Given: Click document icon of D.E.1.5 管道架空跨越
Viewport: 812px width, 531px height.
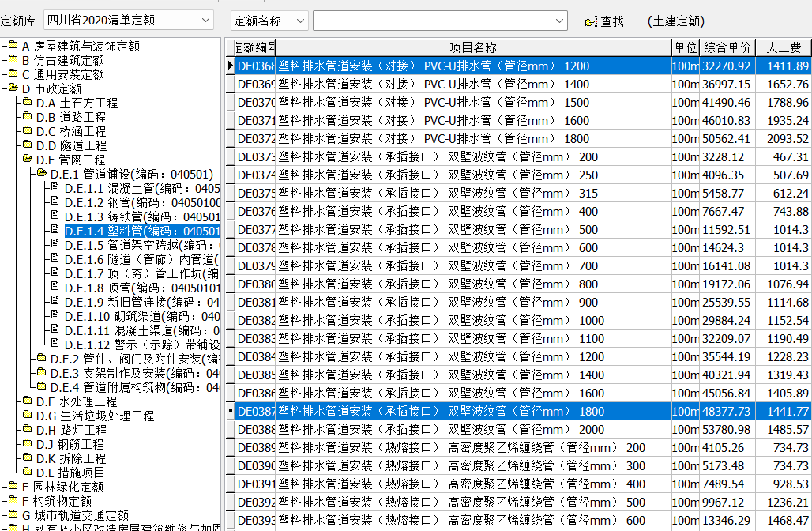Looking at the screenshot, I should [55, 244].
